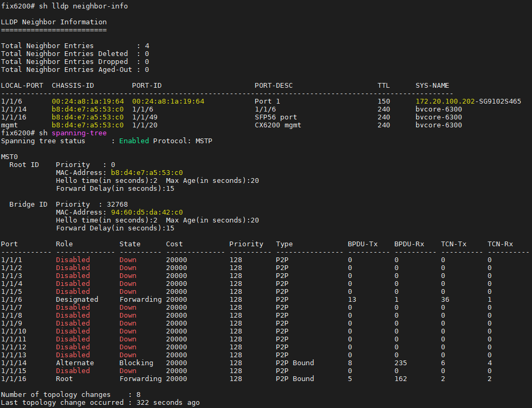
Task: Select the SYS-NAME '172.20.100.202-SG9102S465'
Action: 469,101
